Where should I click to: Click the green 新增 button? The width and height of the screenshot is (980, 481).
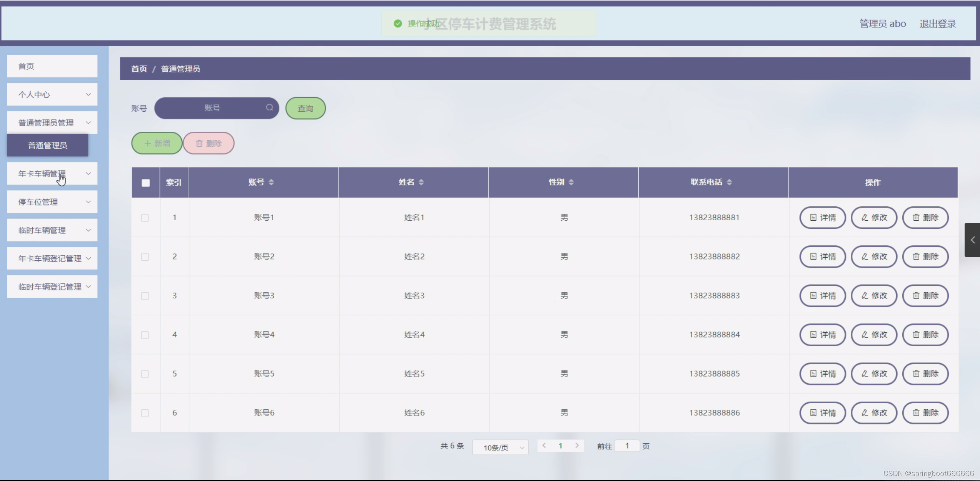tap(157, 143)
